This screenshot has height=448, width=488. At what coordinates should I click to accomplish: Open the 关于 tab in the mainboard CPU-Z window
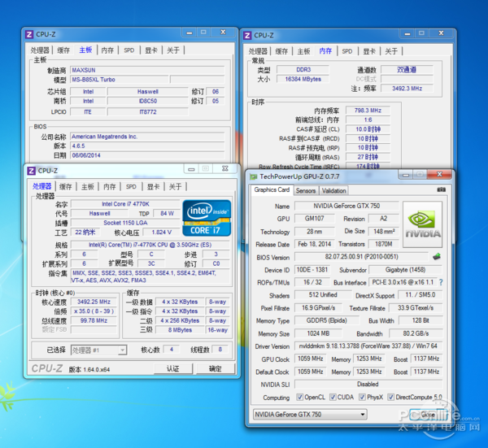(x=173, y=50)
